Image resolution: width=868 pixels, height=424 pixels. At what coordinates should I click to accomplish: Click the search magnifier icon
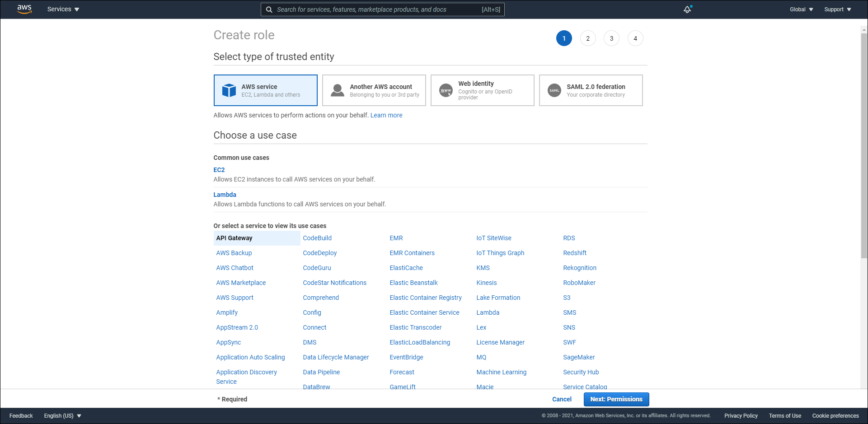269,9
